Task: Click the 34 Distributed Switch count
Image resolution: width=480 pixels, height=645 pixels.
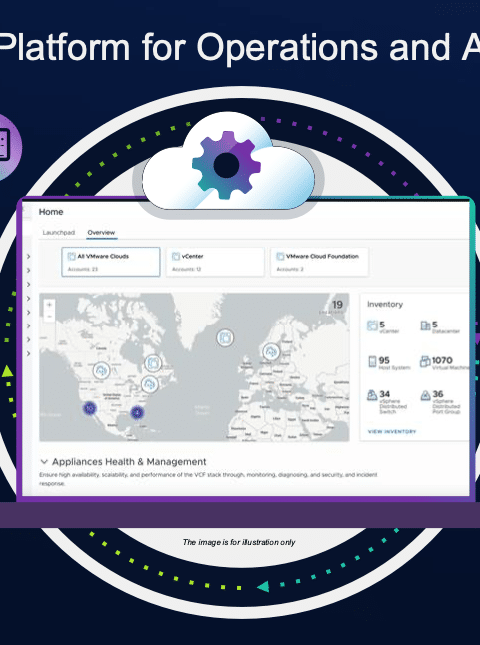Action: 385,394
